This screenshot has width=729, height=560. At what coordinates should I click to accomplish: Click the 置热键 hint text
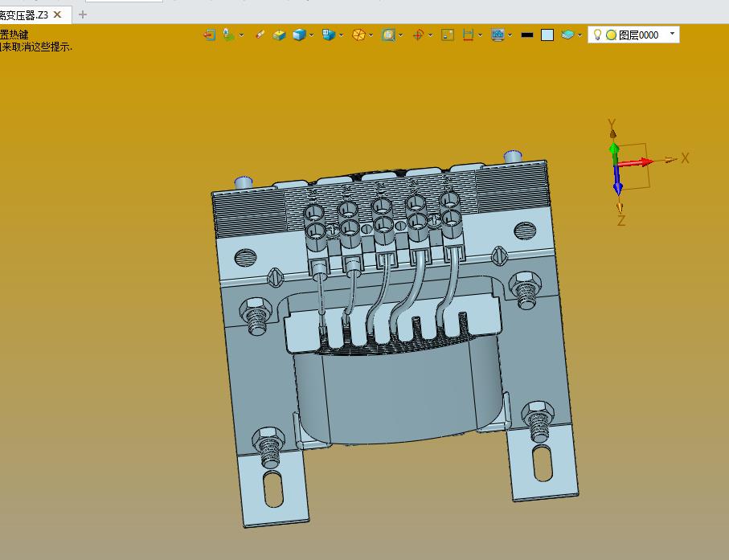point(14,35)
